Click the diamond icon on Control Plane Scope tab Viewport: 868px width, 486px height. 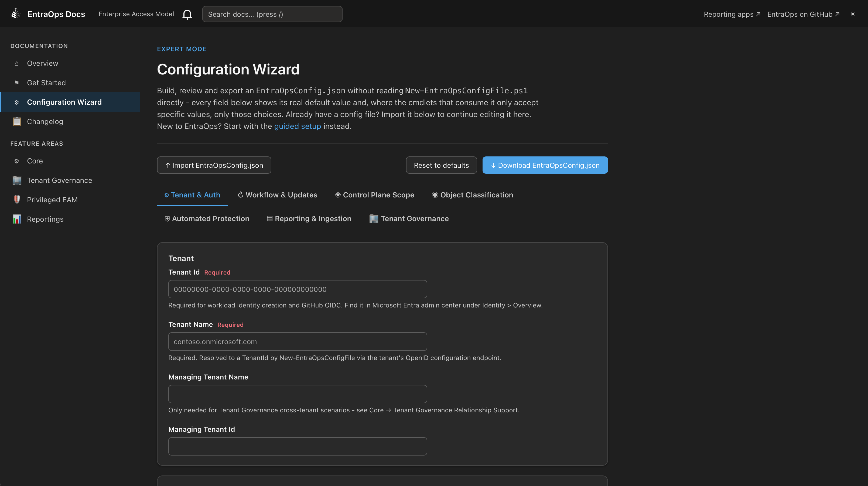(338, 195)
